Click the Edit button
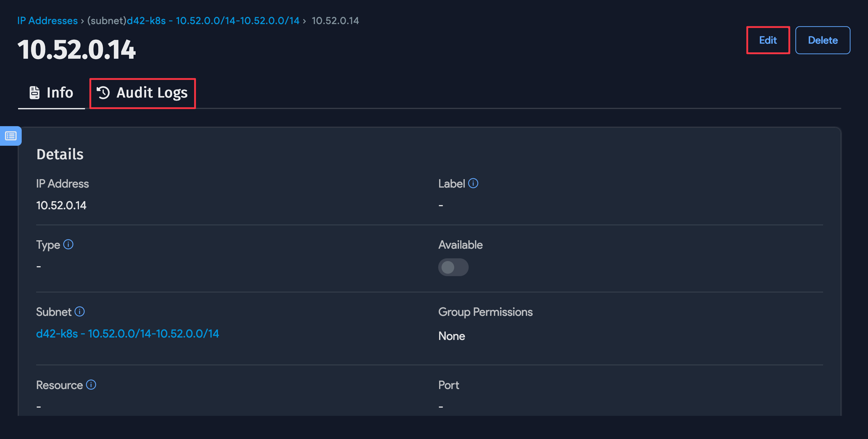 coord(768,40)
